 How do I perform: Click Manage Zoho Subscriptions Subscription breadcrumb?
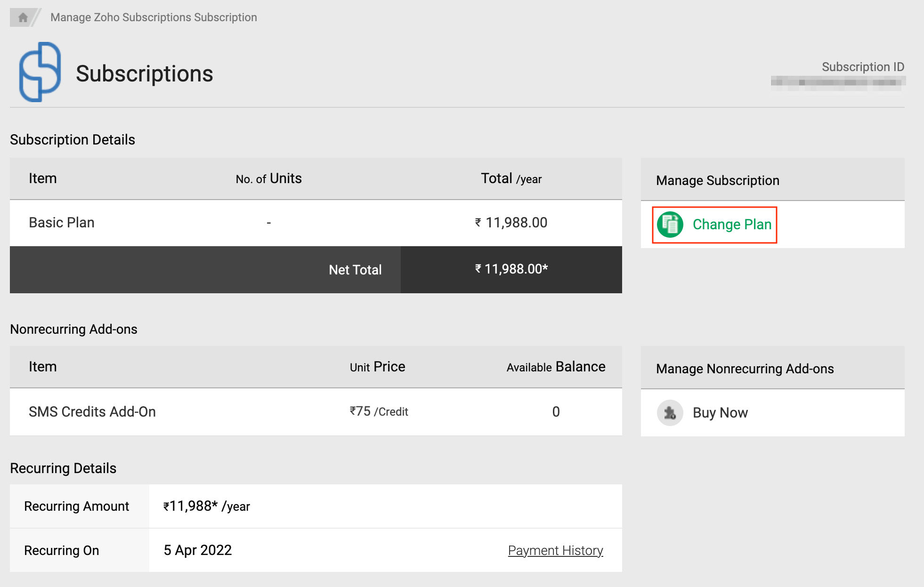coord(154,17)
